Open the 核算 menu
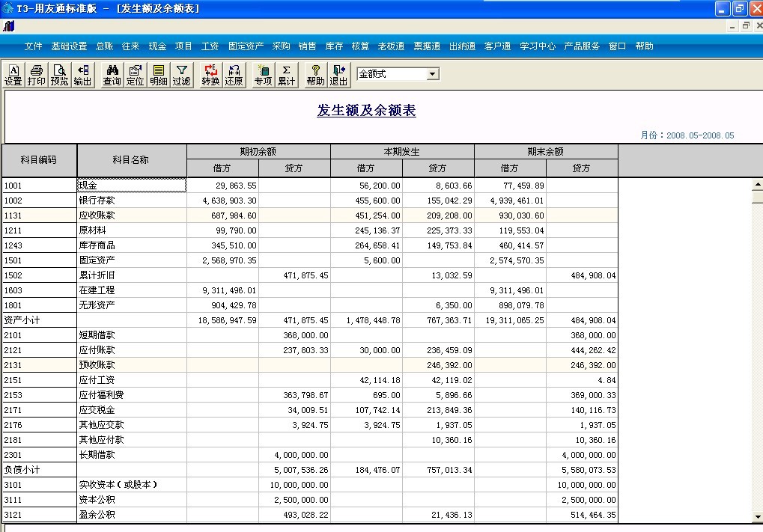Screen dimensions: 763x532 tap(360, 46)
